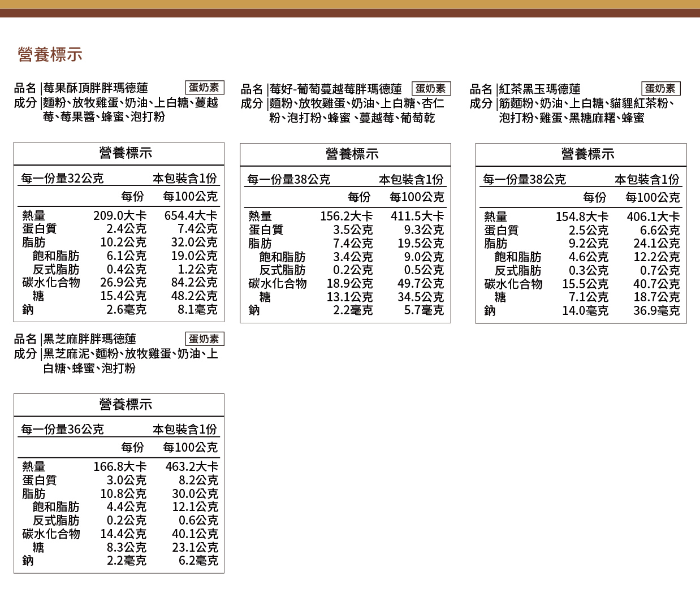Click the 營養標示 header of the 黑芝麻 table
Viewport: 700px width, 589px height.
click(x=125, y=405)
